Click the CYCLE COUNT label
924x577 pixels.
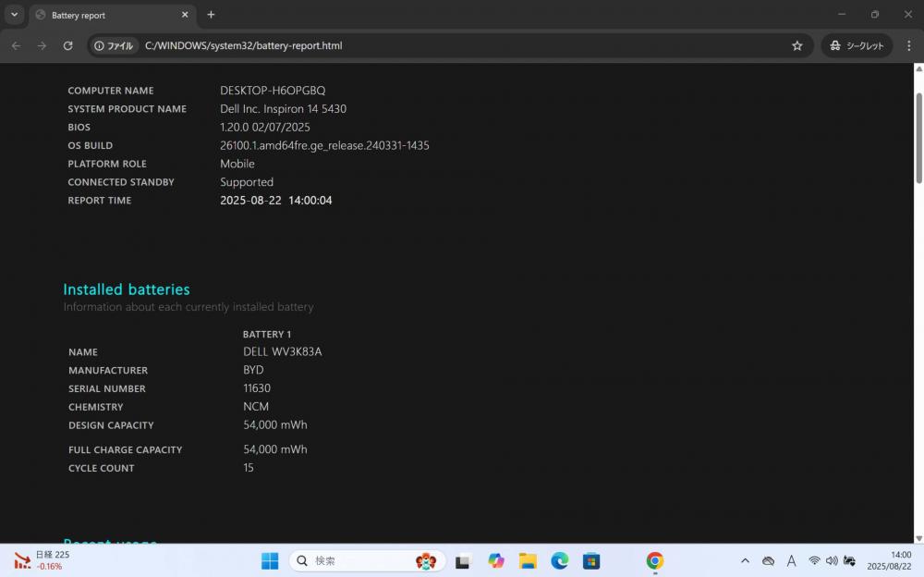102,468
